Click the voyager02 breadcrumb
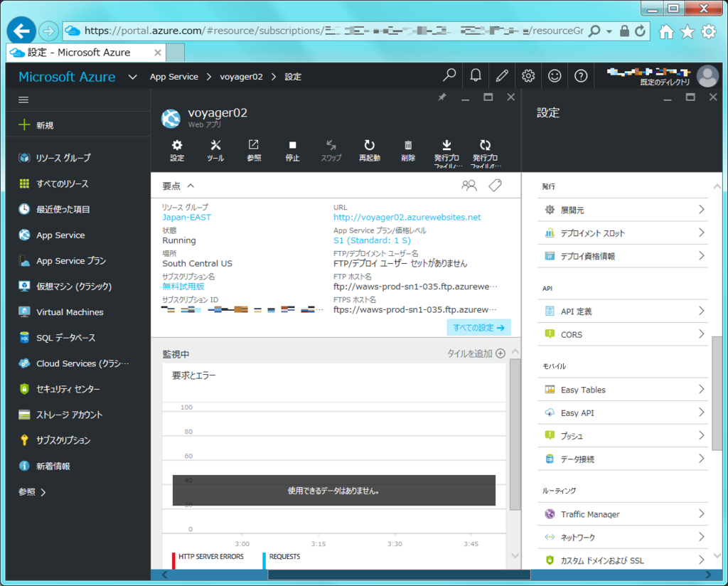 241,77
